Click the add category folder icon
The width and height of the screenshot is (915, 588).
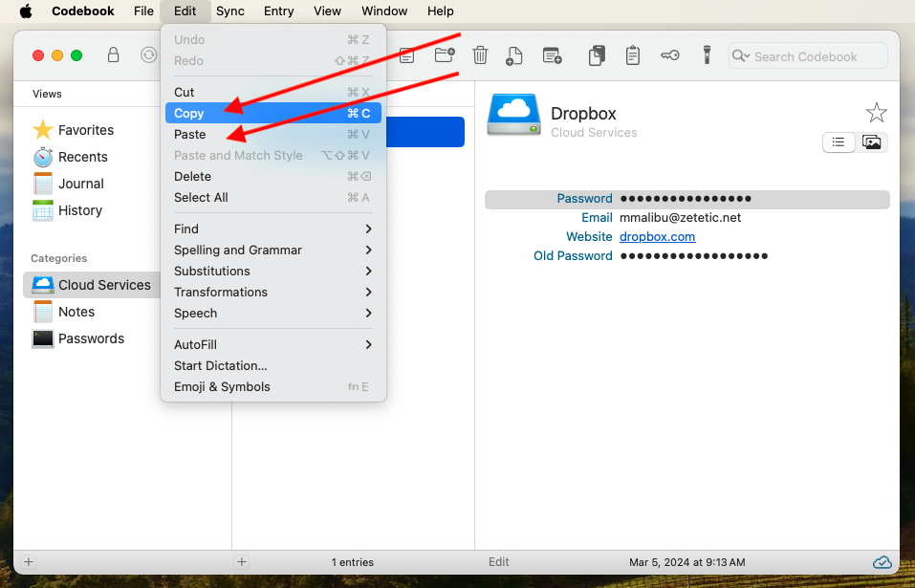(445, 55)
